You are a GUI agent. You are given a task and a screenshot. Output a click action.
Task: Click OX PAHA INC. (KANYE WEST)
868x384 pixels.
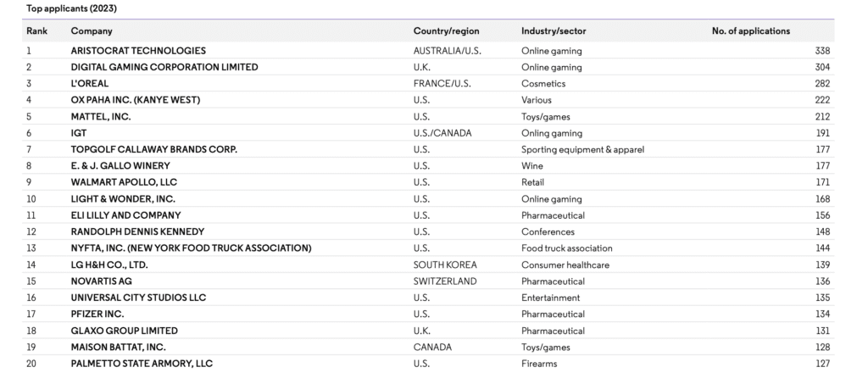(x=136, y=100)
